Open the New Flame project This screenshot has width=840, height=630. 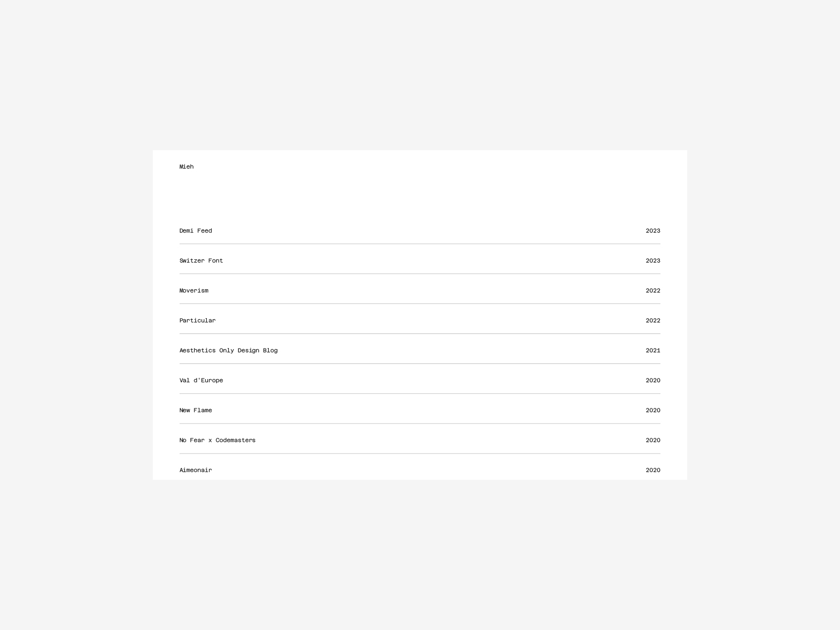tap(196, 411)
